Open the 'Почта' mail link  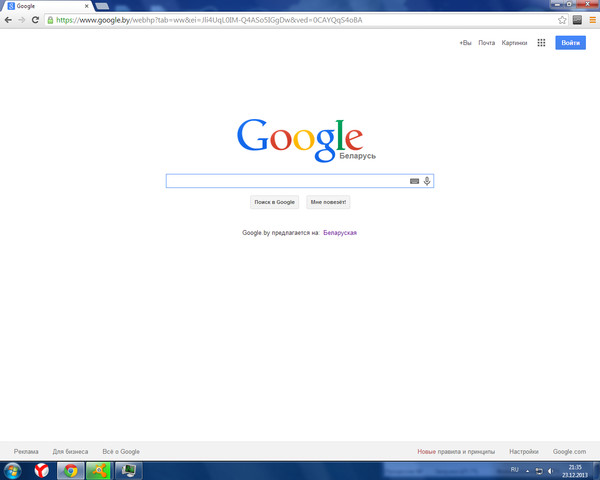coord(487,43)
